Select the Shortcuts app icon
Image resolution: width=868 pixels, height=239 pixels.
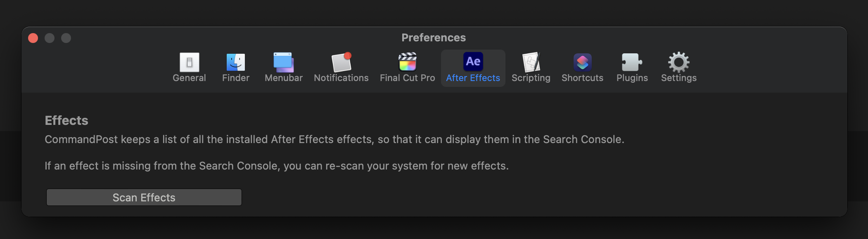(x=583, y=62)
